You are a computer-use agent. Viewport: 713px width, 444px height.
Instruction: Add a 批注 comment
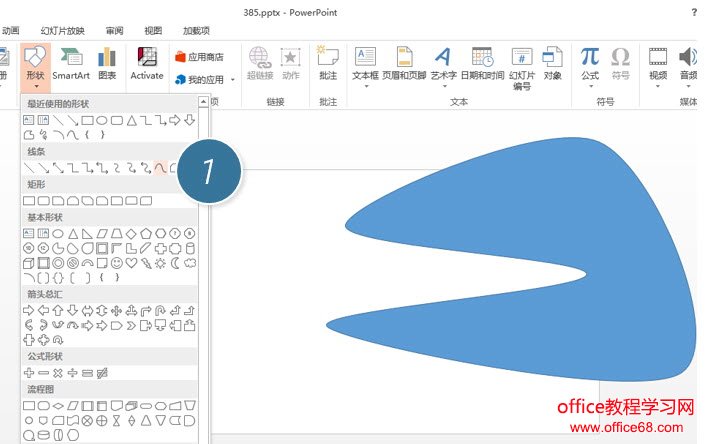(x=328, y=64)
